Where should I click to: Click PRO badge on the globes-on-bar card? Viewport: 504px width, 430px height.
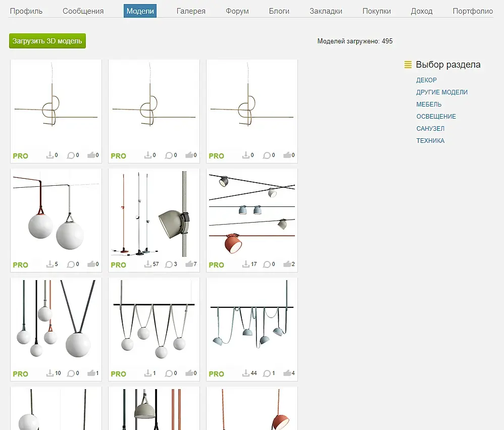pos(118,374)
